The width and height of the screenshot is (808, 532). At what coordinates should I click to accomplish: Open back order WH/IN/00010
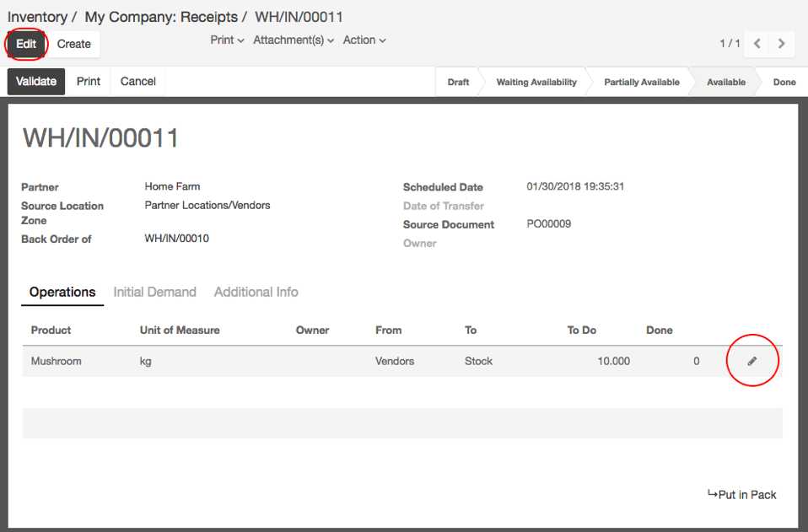click(177, 239)
